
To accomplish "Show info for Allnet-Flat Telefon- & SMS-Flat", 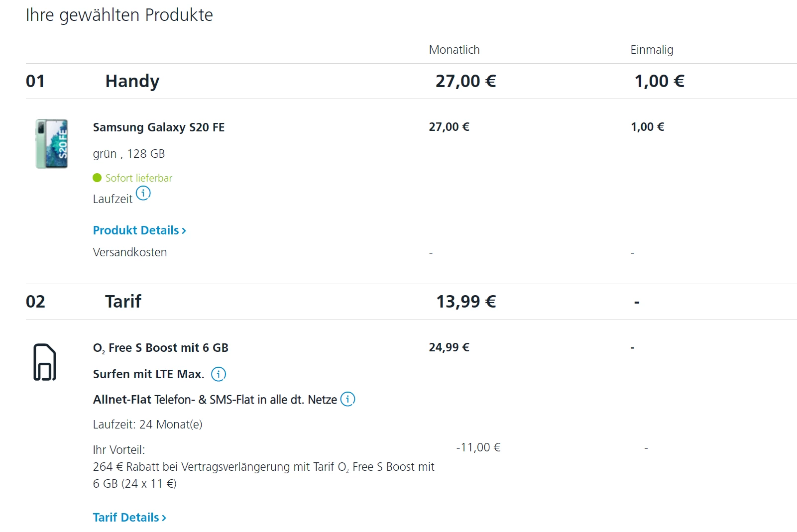I will point(347,399).
